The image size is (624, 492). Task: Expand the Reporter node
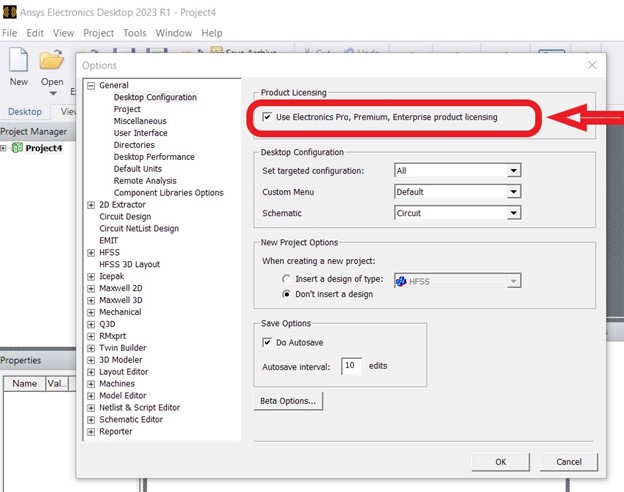pos(91,432)
